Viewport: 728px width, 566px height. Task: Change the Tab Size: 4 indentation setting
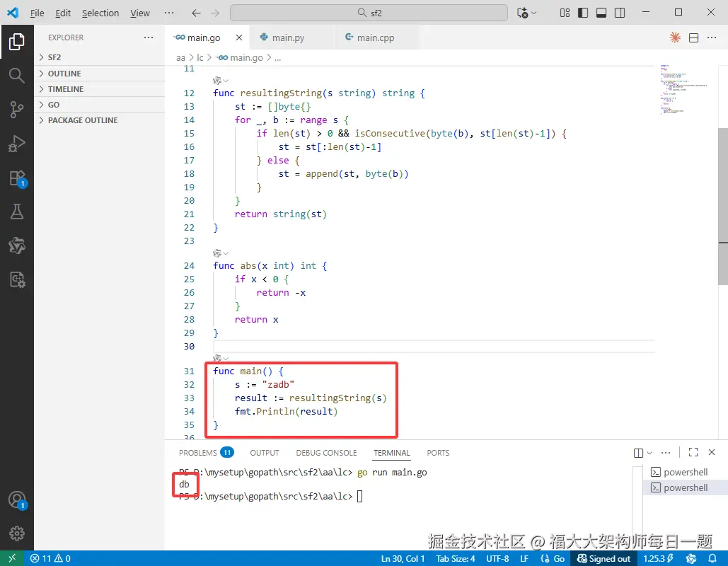[x=456, y=558]
